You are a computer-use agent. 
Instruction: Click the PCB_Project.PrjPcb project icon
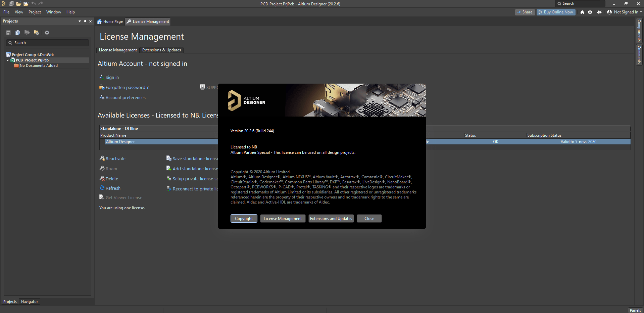click(13, 60)
